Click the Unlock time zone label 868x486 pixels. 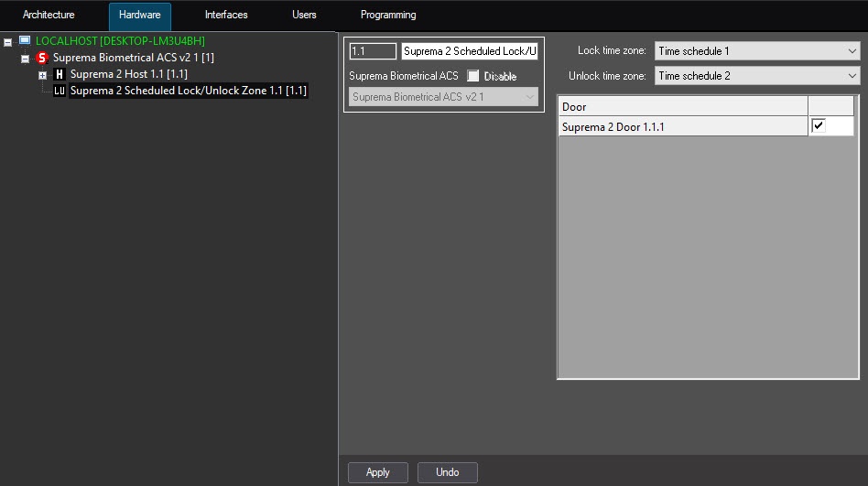[607, 76]
